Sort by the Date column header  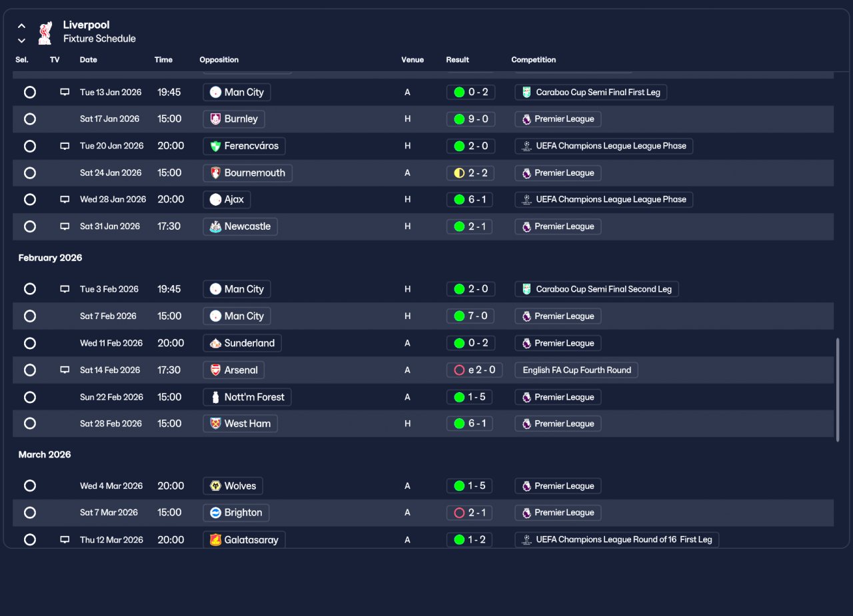click(x=89, y=60)
